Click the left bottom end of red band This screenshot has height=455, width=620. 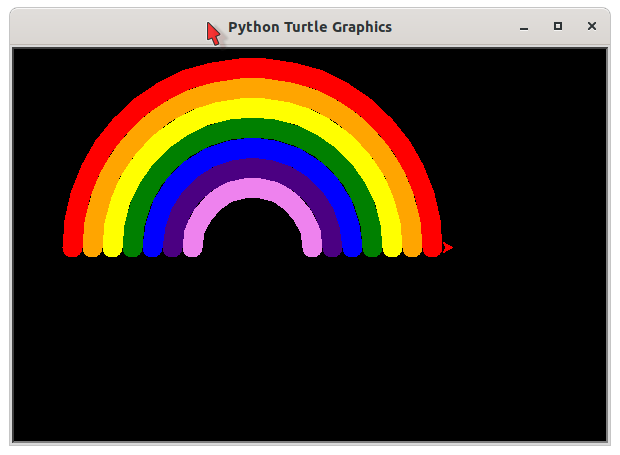(x=72, y=247)
